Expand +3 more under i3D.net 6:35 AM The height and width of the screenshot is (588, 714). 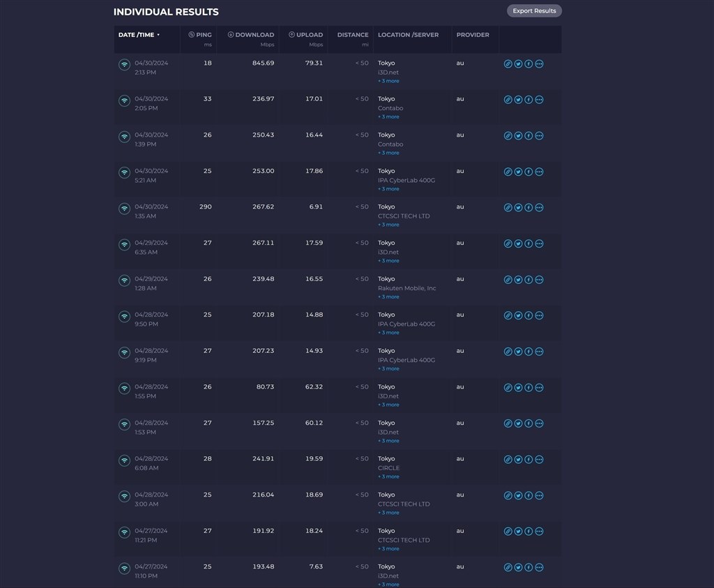click(388, 261)
